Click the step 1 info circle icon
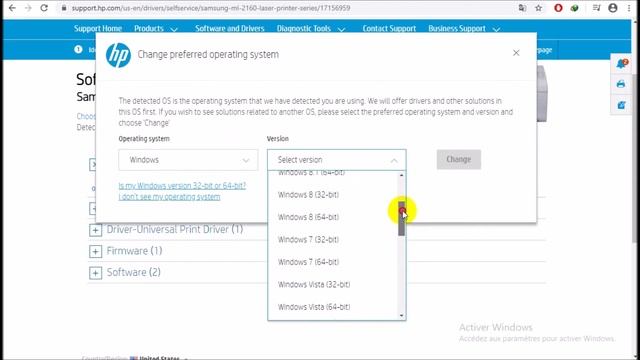Image resolution: width=640 pixels, height=360 pixels. coord(78,49)
